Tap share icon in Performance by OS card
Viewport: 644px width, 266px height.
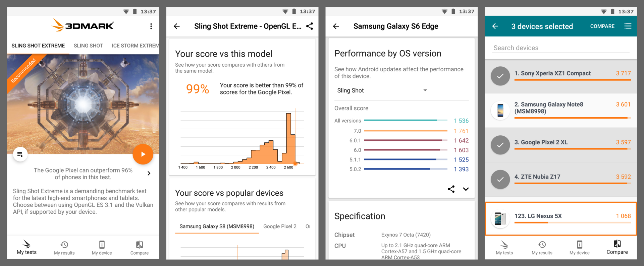(x=451, y=189)
